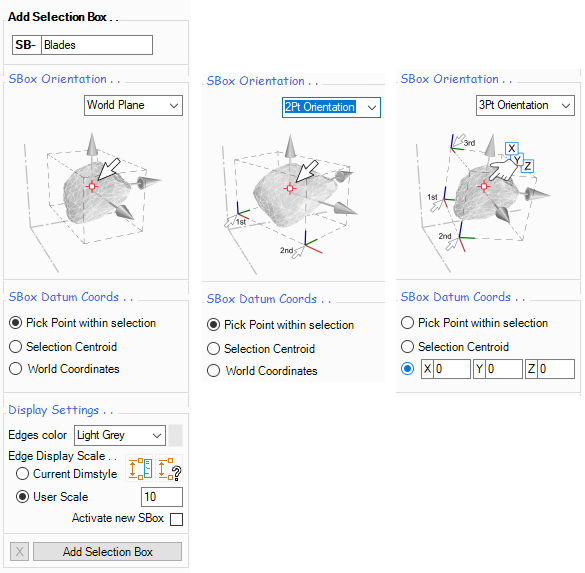Open the 2Pt Orientation dropdown
The height and width of the screenshot is (573, 585).
pyautogui.click(x=331, y=107)
